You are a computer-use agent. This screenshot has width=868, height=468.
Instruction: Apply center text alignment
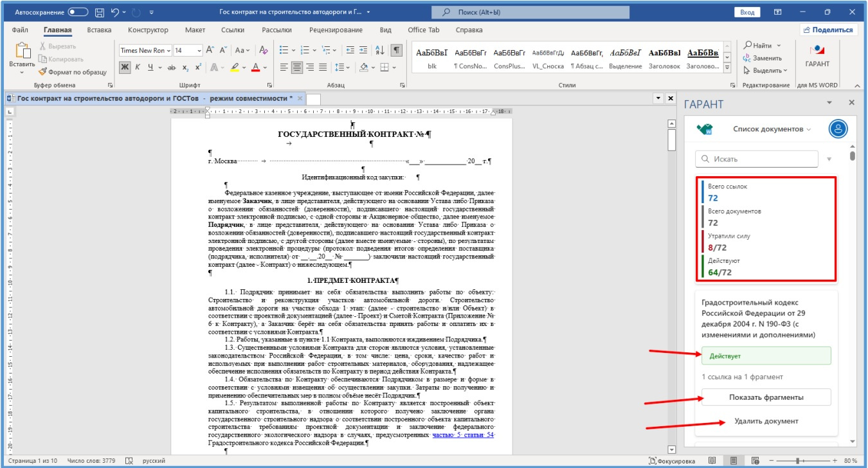pos(297,67)
